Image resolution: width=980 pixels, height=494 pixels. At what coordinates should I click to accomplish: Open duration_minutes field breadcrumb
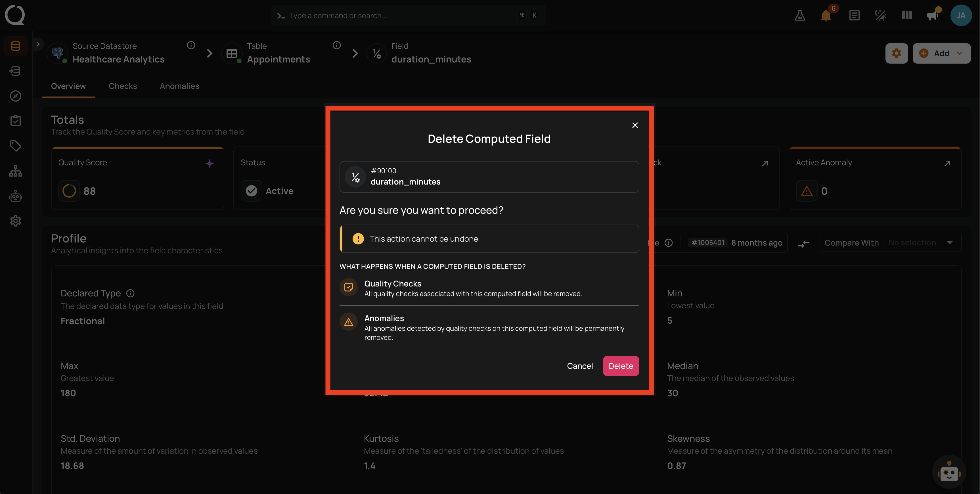(x=431, y=59)
